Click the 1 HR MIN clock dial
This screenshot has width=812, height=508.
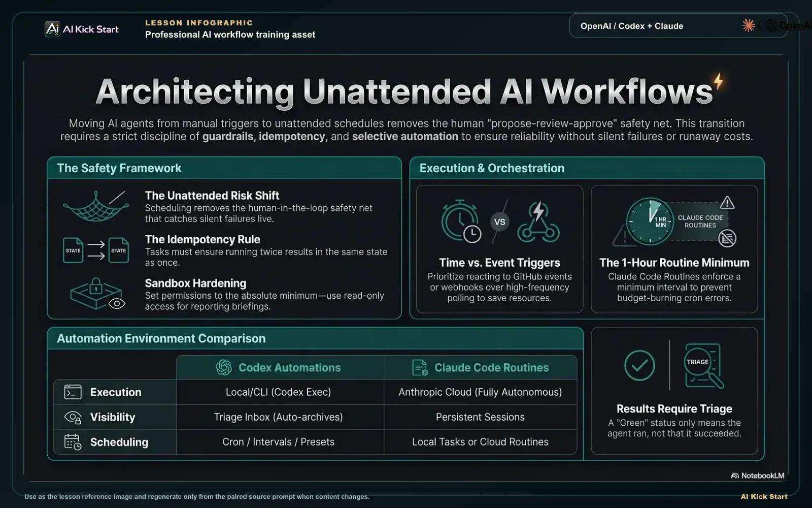pos(650,222)
